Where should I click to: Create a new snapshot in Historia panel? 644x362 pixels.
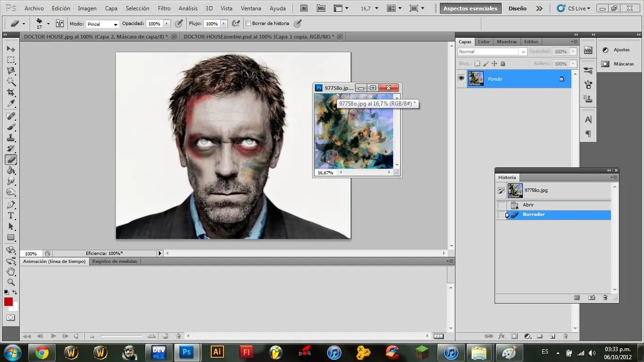[591, 297]
